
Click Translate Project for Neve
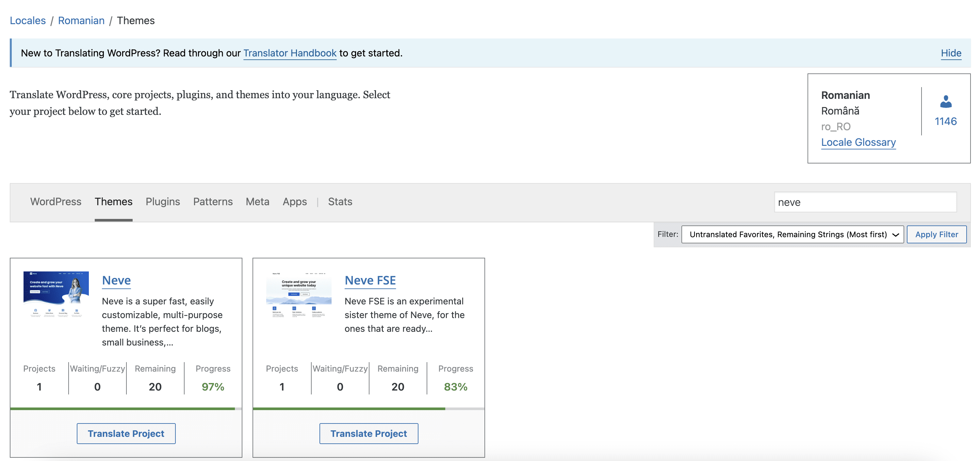tap(126, 433)
